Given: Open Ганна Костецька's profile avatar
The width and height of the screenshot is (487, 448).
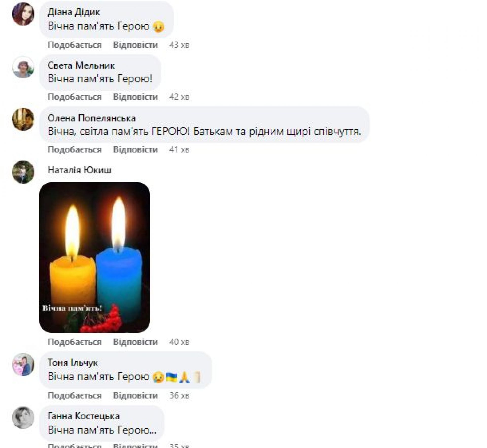Looking at the screenshot, I should [23, 418].
